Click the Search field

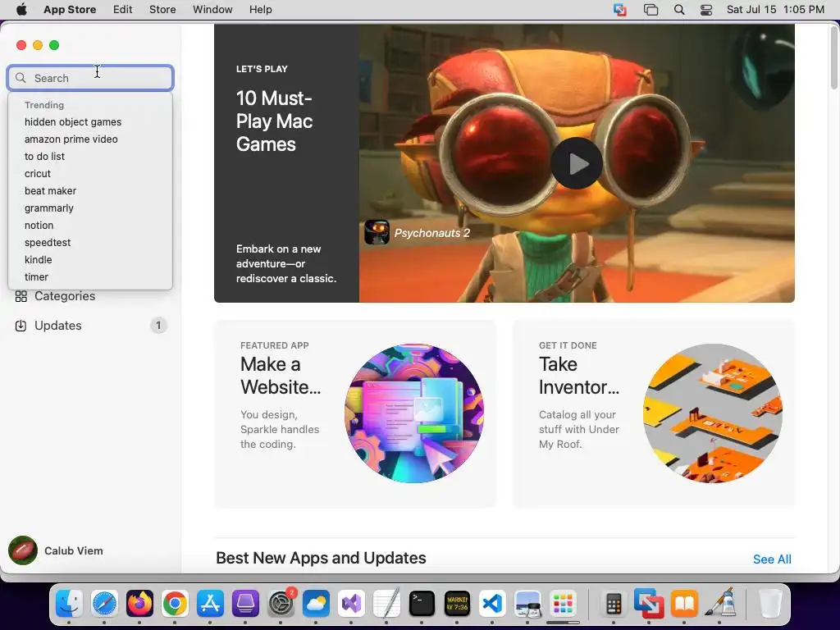90,78
